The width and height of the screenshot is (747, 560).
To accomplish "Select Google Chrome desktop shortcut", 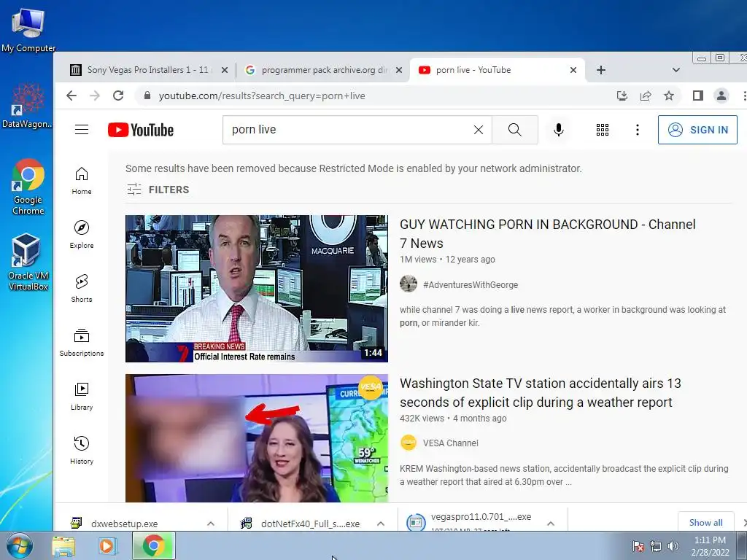I will pos(28,187).
